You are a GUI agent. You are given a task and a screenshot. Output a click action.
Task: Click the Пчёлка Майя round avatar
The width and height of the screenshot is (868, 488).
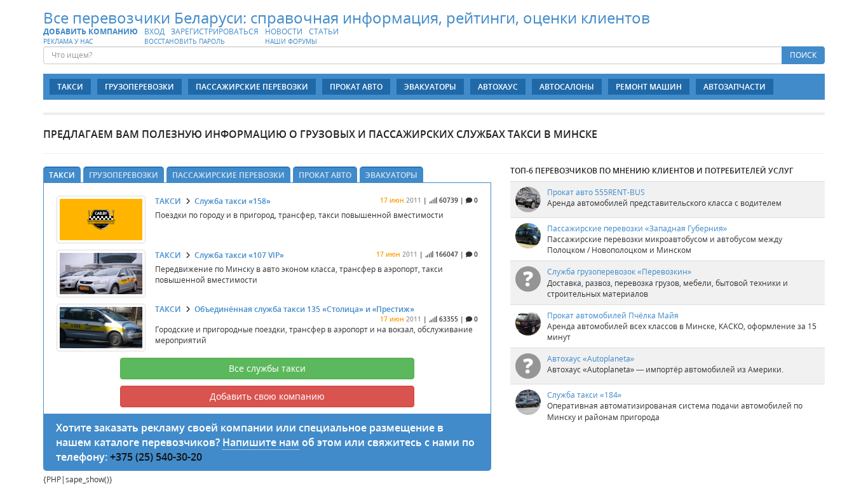point(527,323)
